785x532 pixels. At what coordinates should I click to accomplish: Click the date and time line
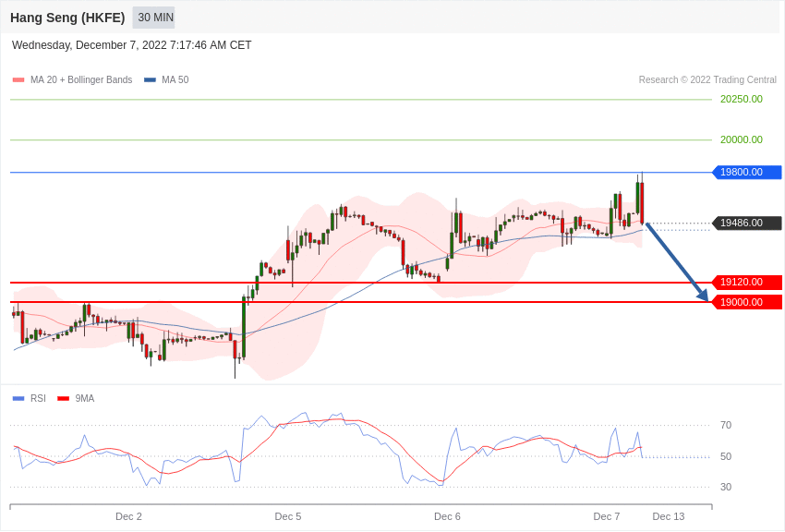132,45
